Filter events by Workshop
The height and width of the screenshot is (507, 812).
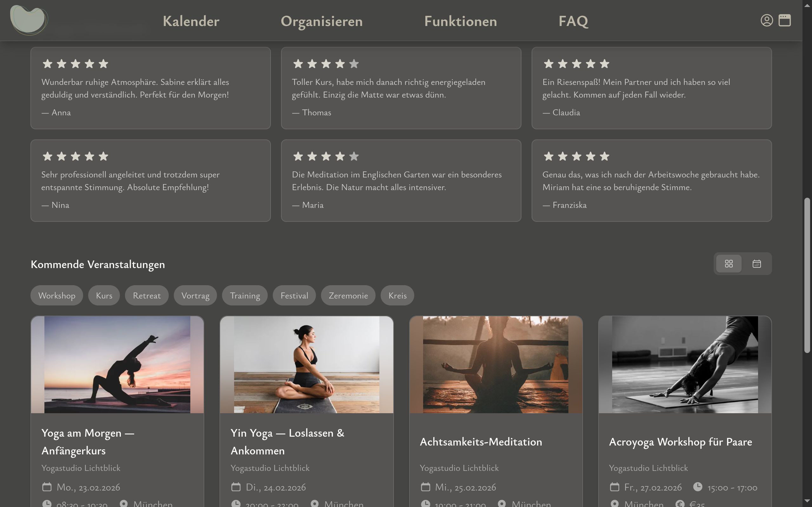[x=57, y=295]
